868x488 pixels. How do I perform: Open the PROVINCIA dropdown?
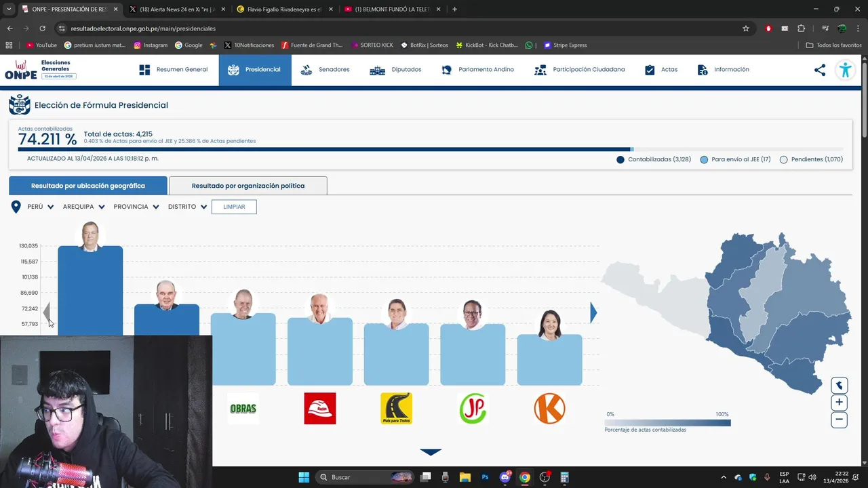(136, 207)
